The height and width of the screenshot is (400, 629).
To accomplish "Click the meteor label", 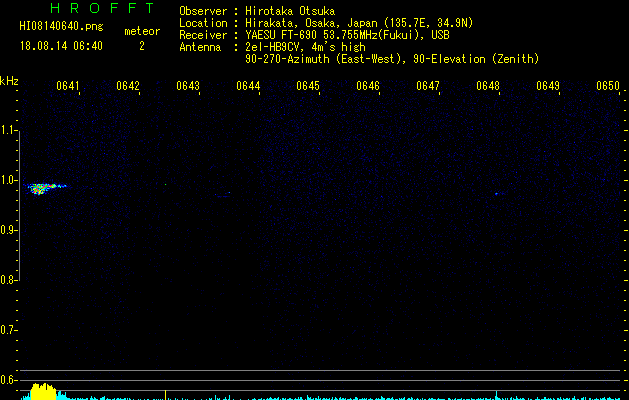I will click(x=142, y=31).
